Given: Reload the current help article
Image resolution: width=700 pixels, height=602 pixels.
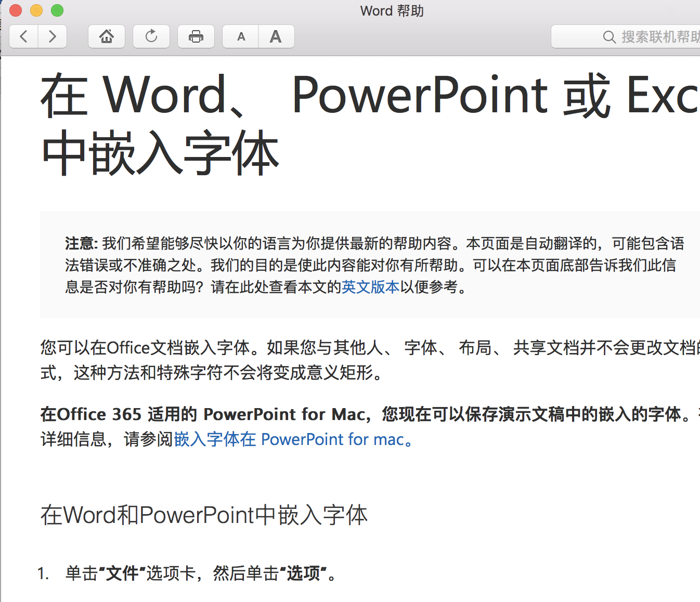Looking at the screenshot, I should 151,36.
